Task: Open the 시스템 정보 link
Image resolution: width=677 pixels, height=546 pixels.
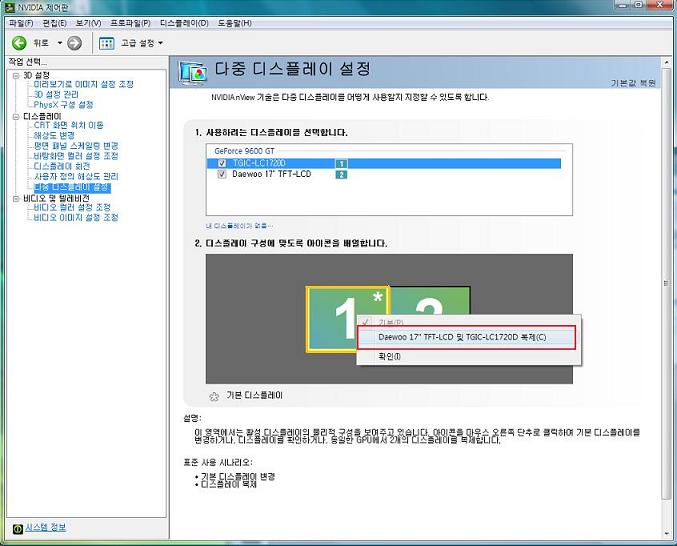Action: point(45,527)
